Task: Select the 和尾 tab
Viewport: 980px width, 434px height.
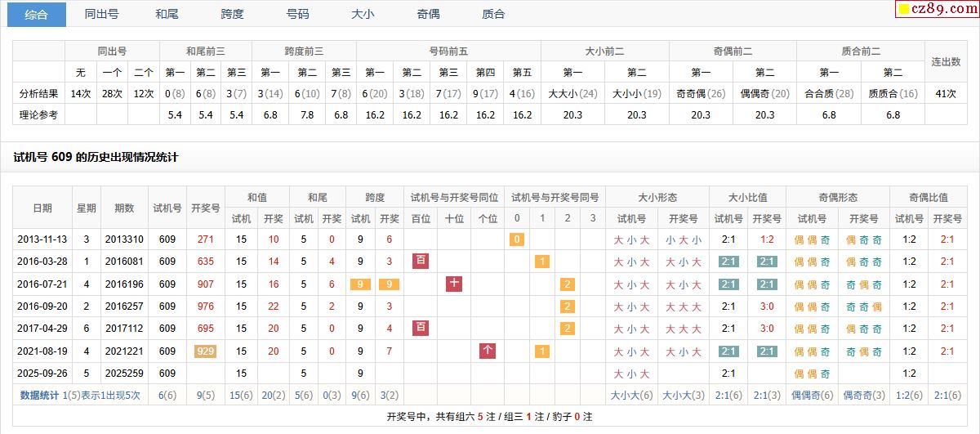Action: tap(167, 14)
